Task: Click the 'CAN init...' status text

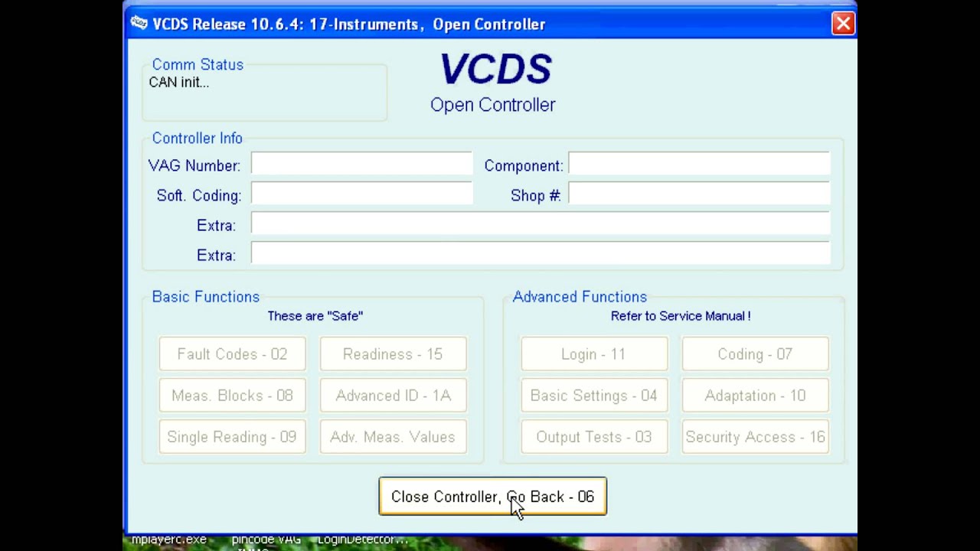Action: click(x=179, y=83)
